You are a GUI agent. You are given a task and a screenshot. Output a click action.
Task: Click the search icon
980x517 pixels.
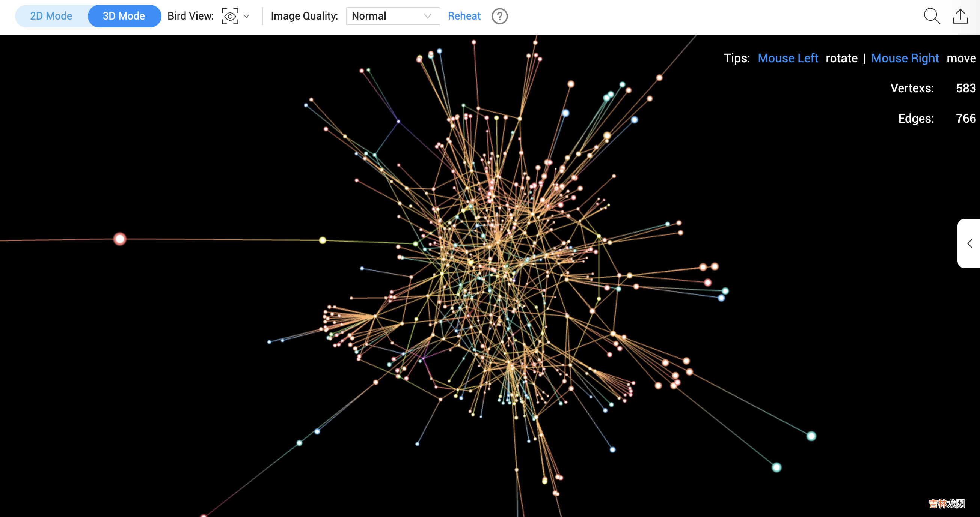click(932, 15)
